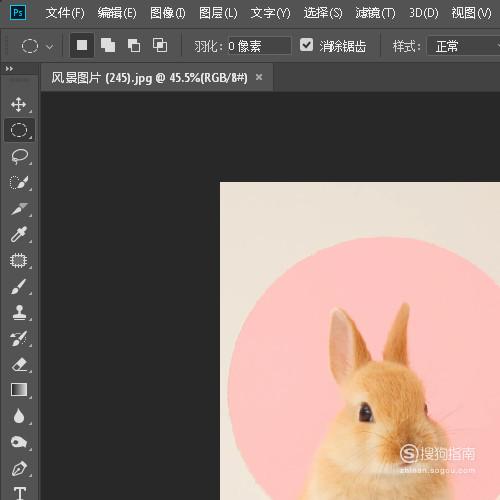The image size is (500, 500).
Task: Select the Crop tool icon
Action: [19, 209]
